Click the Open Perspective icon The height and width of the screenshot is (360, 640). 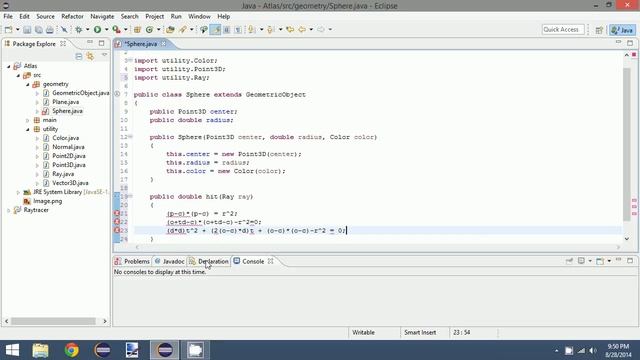pyautogui.click(x=599, y=30)
